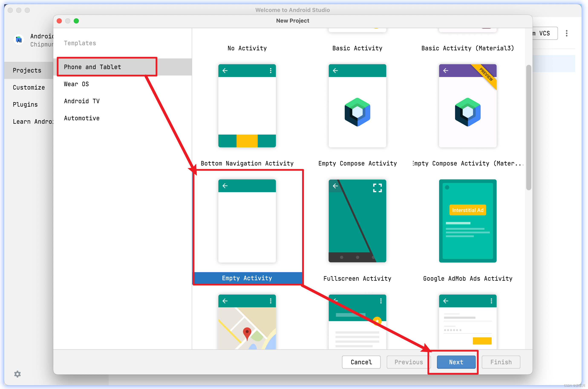Viewport: 588px width, 389px height.
Task: Select the Empty Activity template
Action: tap(247, 221)
